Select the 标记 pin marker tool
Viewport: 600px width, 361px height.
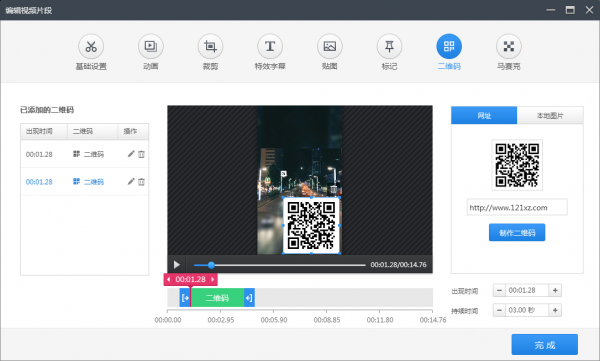click(x=390, y=46)
